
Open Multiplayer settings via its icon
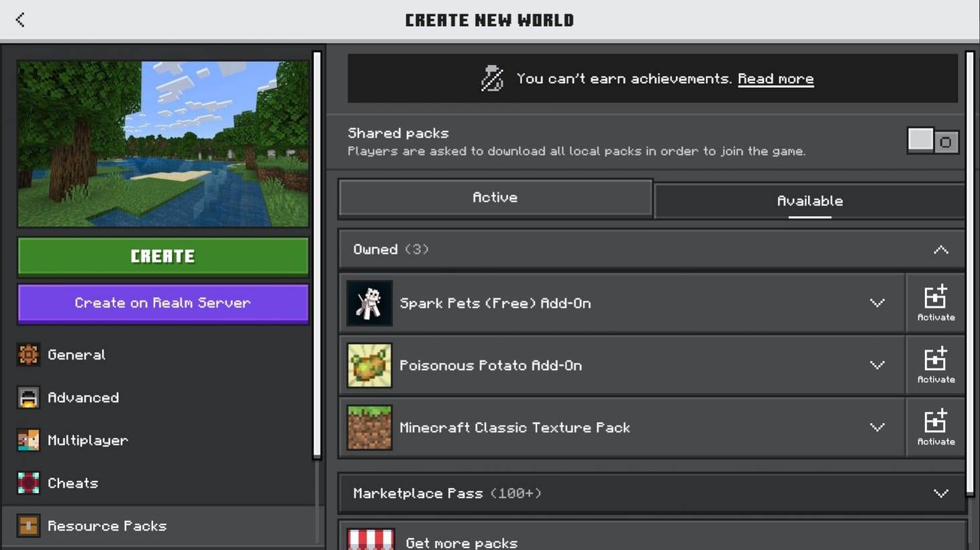pos(28,440)
